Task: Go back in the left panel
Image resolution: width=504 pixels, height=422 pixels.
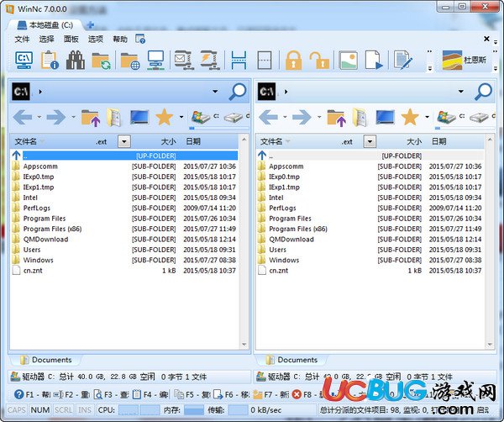Action: click(23, 117)
